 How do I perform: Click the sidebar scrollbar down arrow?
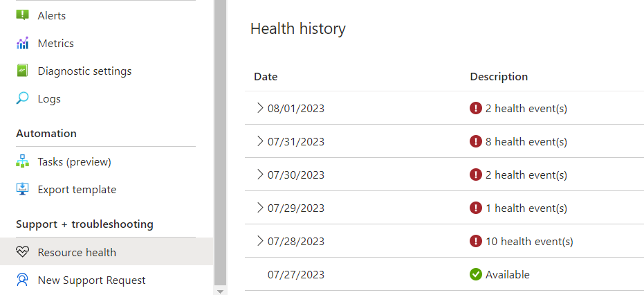coord(220,292)
